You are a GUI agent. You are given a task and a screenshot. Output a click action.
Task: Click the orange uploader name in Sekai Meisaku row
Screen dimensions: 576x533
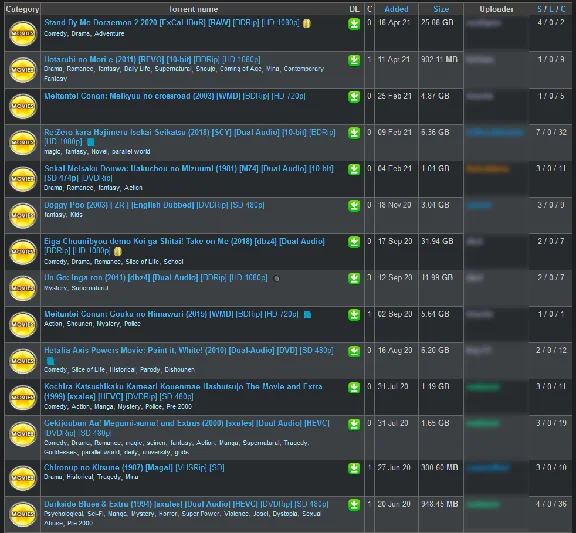[x=487, y=169]
